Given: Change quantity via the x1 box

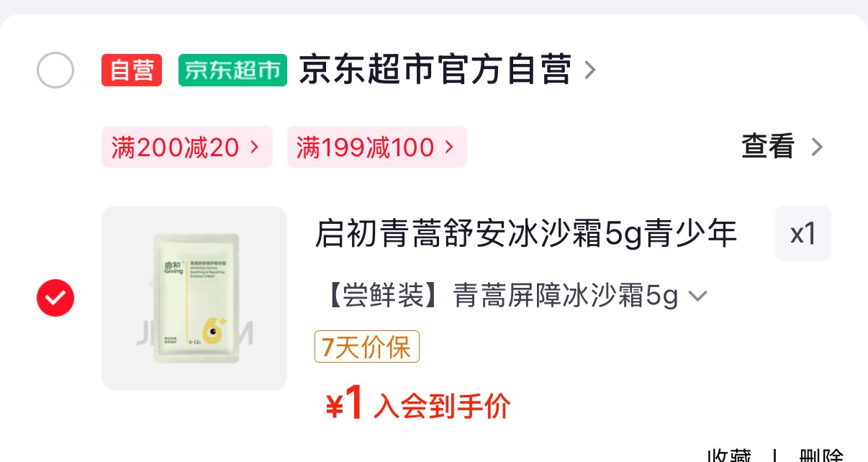Looking at the screenshot, I should (x=803, y=234).
